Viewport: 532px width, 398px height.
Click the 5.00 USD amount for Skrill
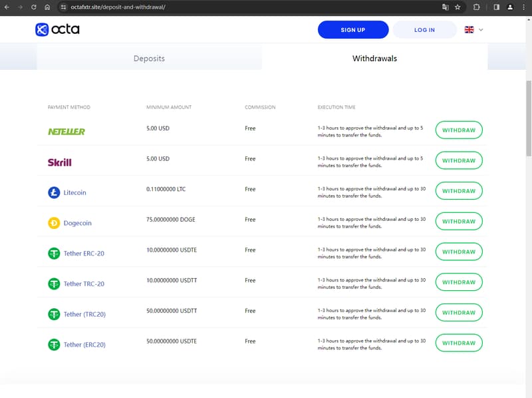(158, 158)
